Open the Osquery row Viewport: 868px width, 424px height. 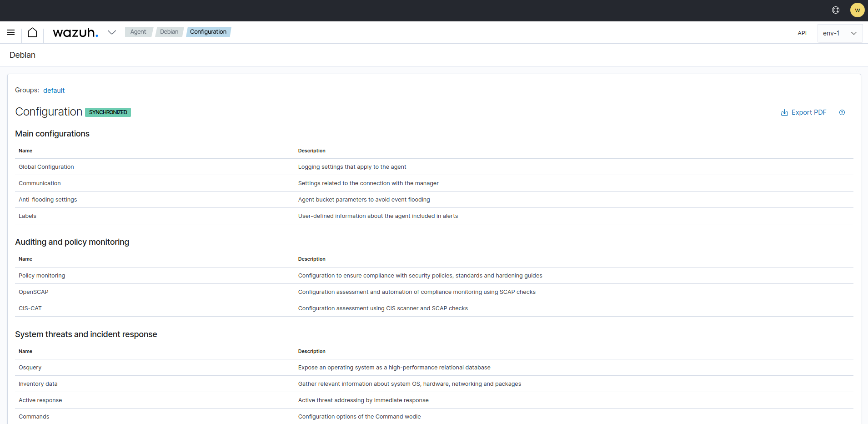(434, 368)
